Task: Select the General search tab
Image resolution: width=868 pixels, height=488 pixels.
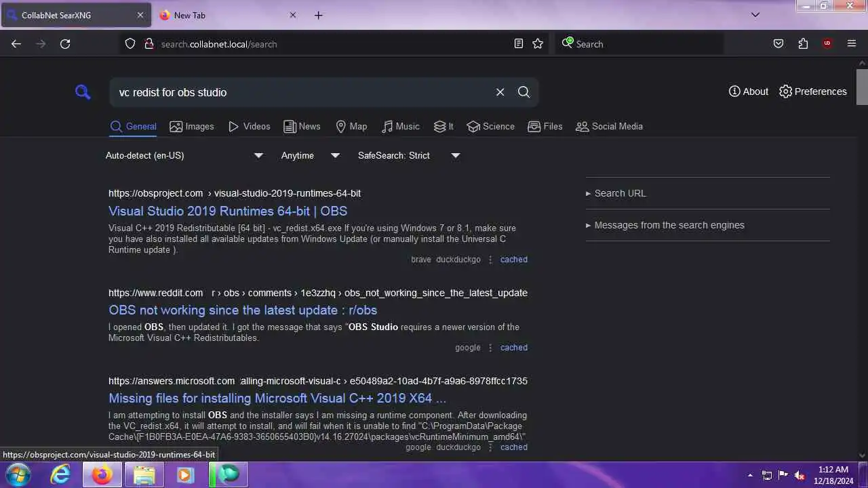Action: (x=134, y=127)
